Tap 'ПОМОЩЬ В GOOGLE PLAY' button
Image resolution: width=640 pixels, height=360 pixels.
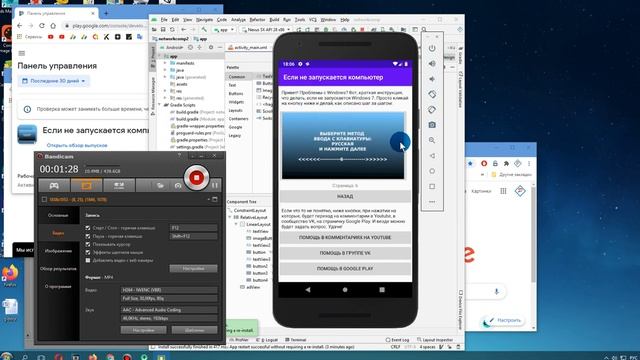pyautogui.click(x=345, y=269)
